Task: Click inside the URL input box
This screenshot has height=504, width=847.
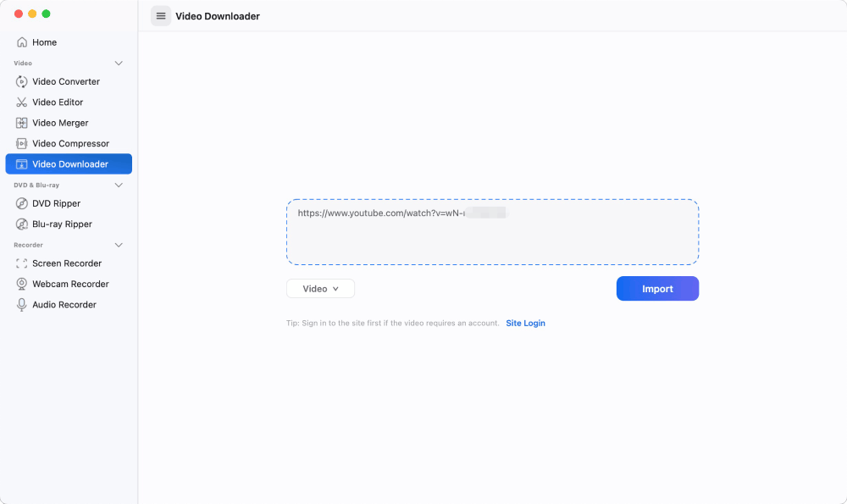Action: point(493,232)
